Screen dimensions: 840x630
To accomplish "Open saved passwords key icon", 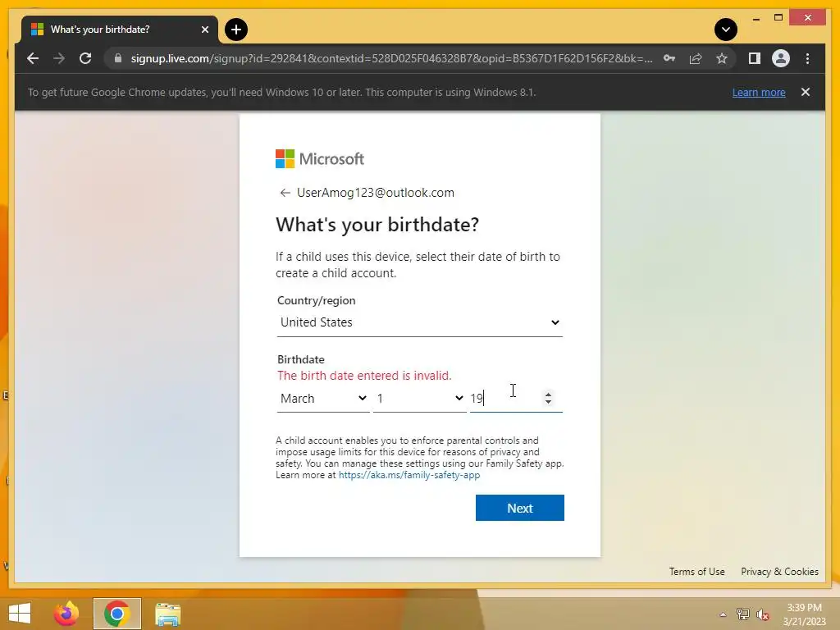I will pos(669,58).
